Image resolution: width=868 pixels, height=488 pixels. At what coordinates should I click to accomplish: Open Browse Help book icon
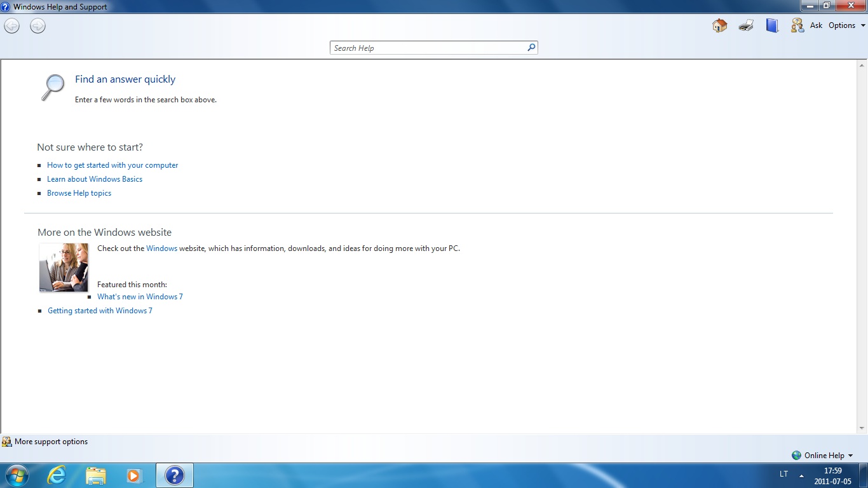click(772, 25)
